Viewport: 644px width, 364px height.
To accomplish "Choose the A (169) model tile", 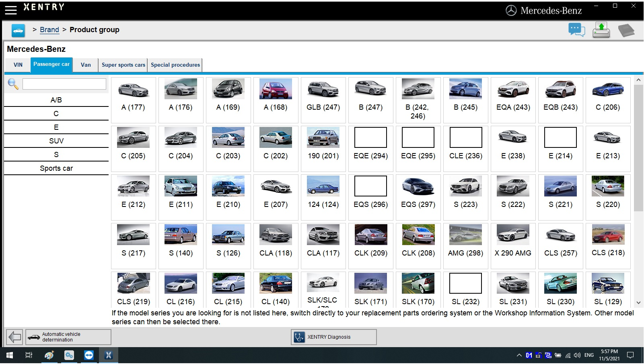I will pyautogui.click(x=228, y=100).
